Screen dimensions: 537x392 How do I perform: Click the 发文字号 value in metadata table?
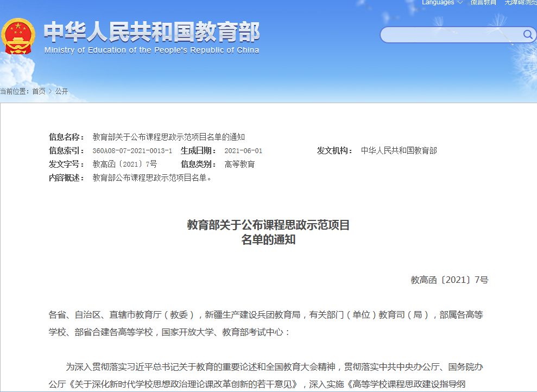coord(124,164)
